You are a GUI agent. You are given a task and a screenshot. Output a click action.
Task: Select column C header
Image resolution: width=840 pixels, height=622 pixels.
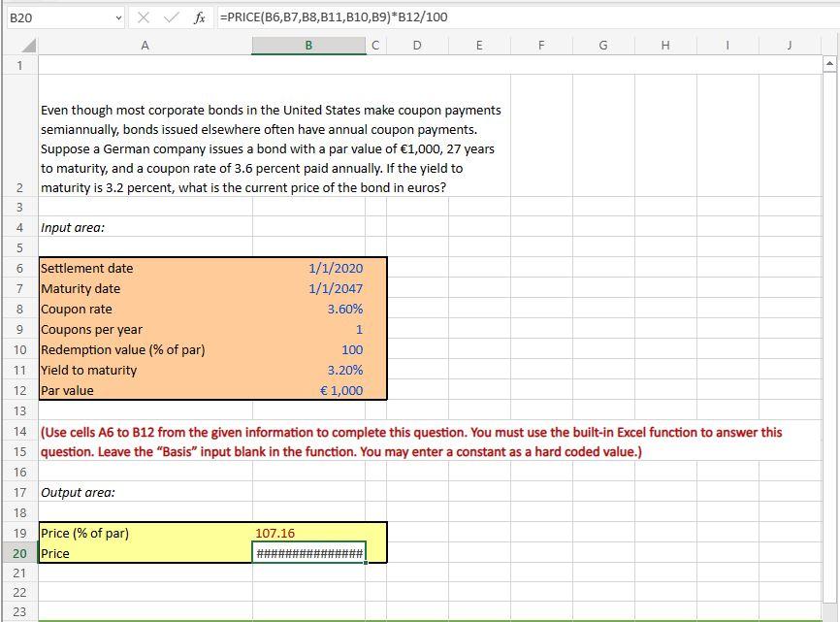point(375,46)
